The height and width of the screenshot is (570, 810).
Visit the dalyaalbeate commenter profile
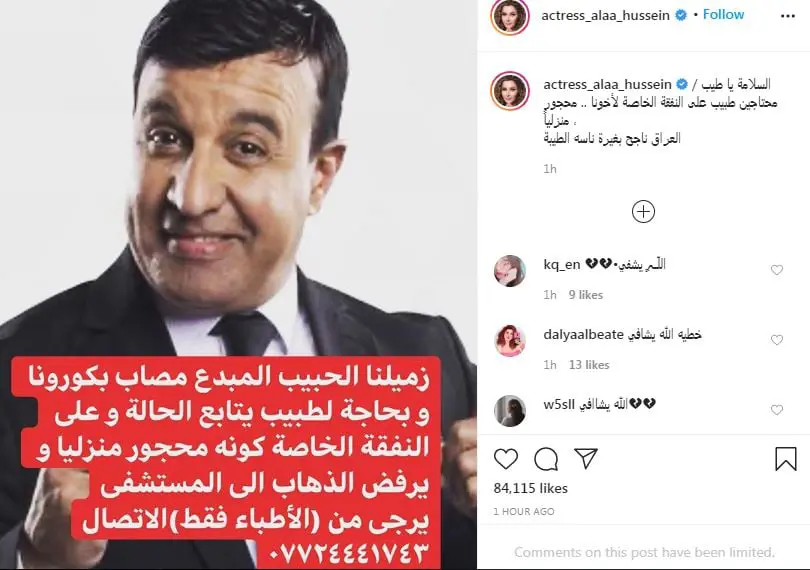[x=583, y=334]
